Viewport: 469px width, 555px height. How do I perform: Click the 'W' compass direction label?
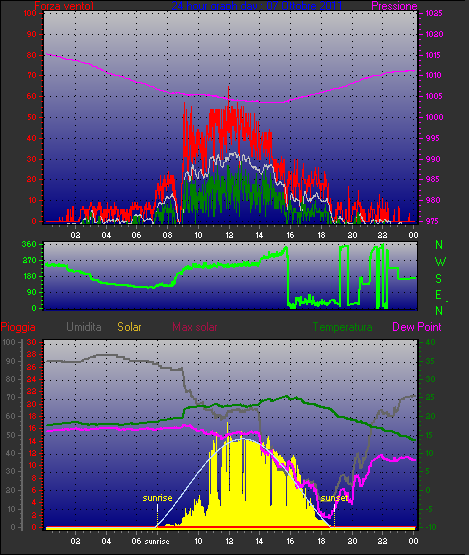click(440, 262)
